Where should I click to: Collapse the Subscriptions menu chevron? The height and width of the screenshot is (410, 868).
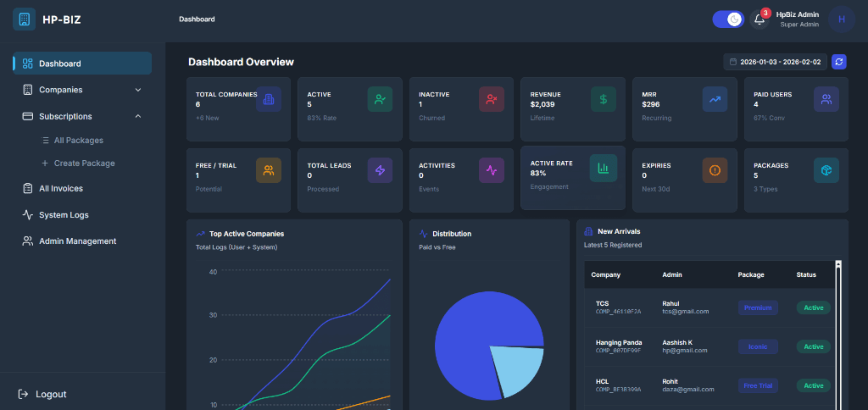[x=138, y=116]
